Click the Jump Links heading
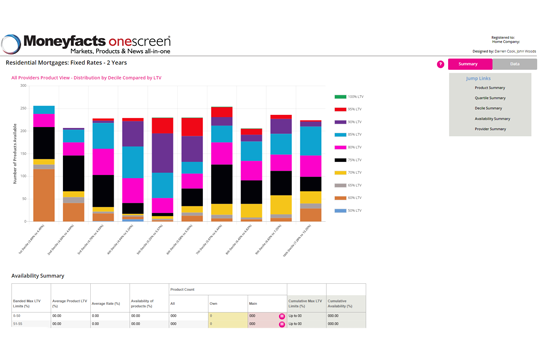Screen dimensions: 538x360 click(478, 79)
